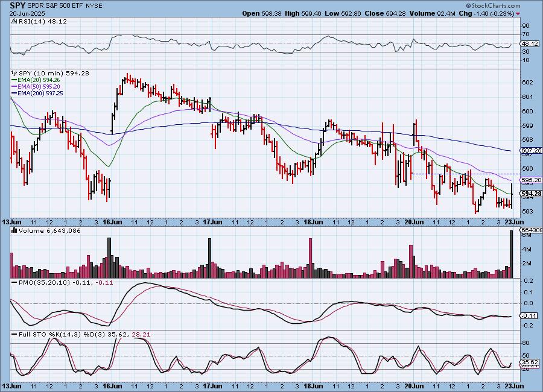Viewport: 543px width, 392px height.
Task: Click the RSI(14) 48.12 panel label
Action: click(43, 22)
